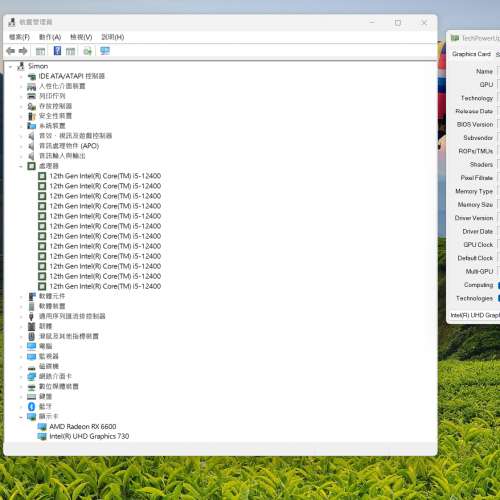Select the 數位媒體裝置 digital media devices row

(59, 386)
